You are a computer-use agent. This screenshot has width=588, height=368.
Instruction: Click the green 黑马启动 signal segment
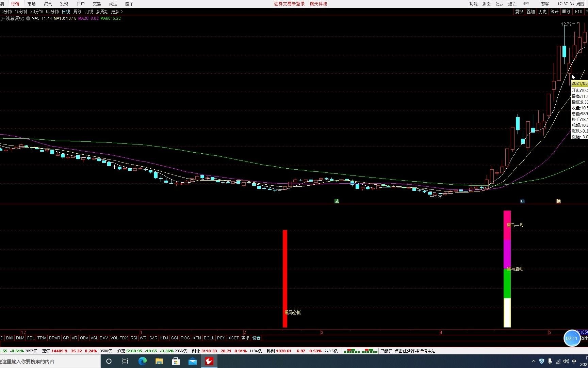[507, 283]
